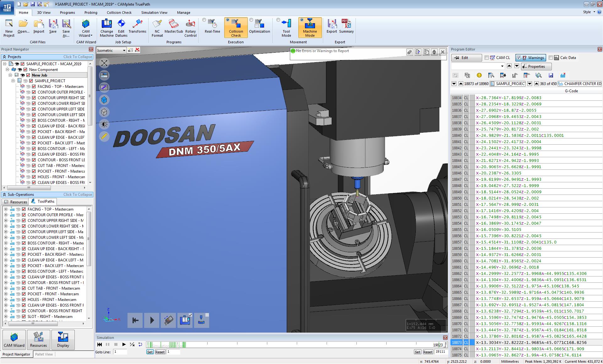This screenshot has width=603, height=364.
Task: Switch to the Collision Check ribbon tab
Action: tap(119, 13)
